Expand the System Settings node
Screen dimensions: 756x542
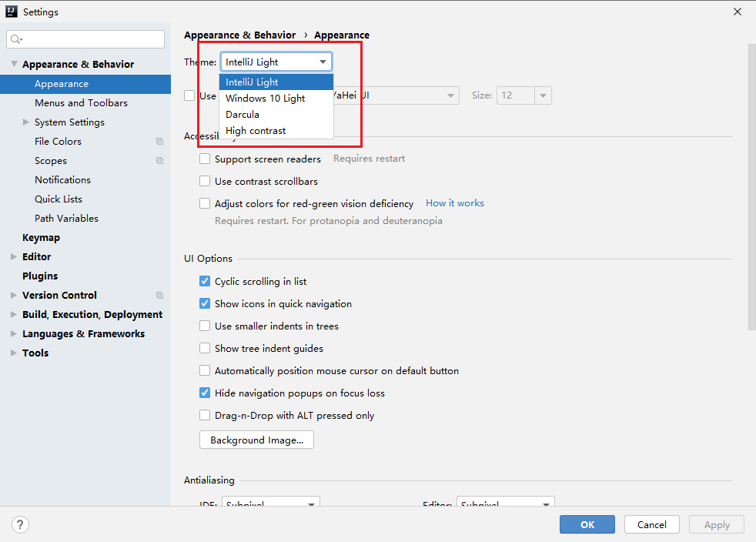click(x=26, y=122)
